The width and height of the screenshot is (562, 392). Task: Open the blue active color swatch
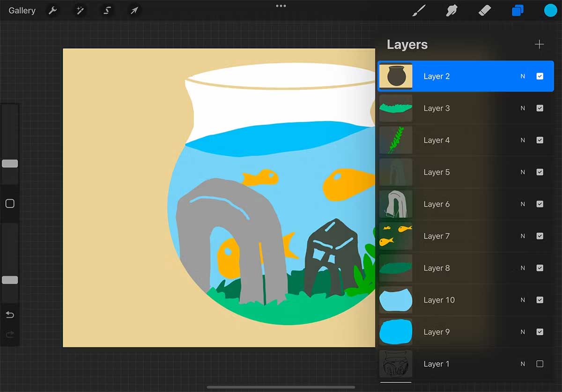550,10
